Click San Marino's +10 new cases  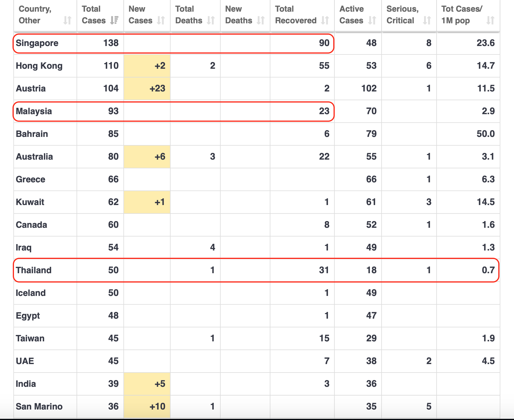click(147, 407)
